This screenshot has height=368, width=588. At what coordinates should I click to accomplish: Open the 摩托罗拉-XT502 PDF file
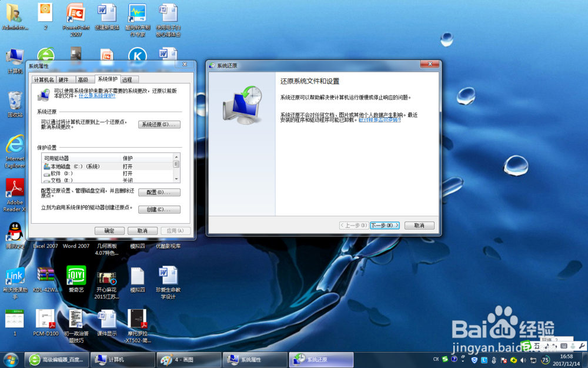coord(137,326)
